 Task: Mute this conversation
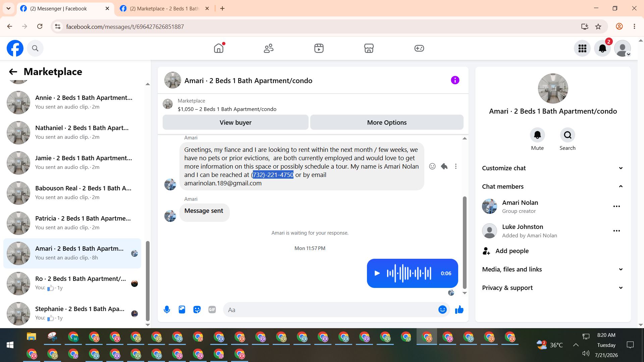pos(537,135)
